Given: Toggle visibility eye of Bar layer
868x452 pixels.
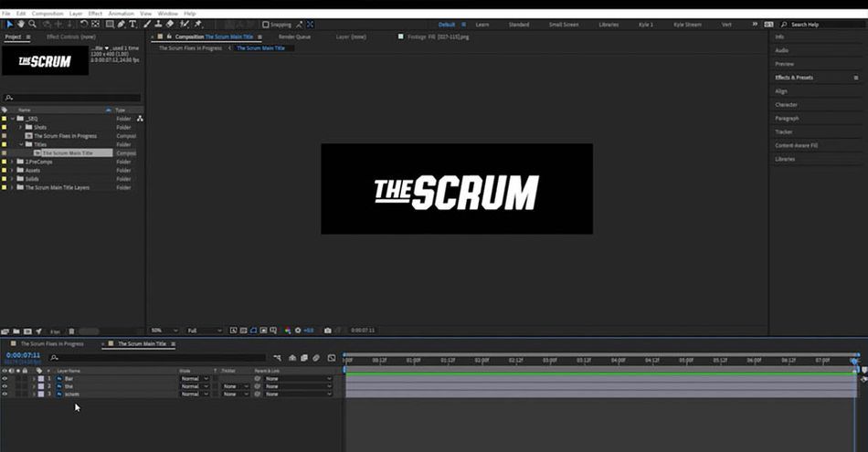Looking at the screenshot, I should coord(5,379).
